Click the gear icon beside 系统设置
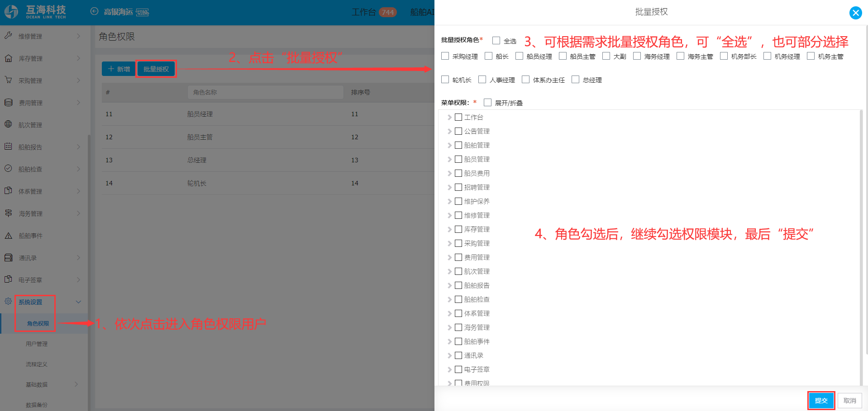 pyautogui.click(x=8, y=301)
